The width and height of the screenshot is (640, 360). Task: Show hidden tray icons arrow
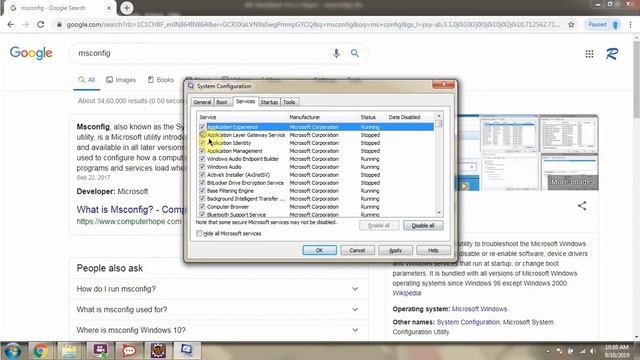(x=548, y=351)
